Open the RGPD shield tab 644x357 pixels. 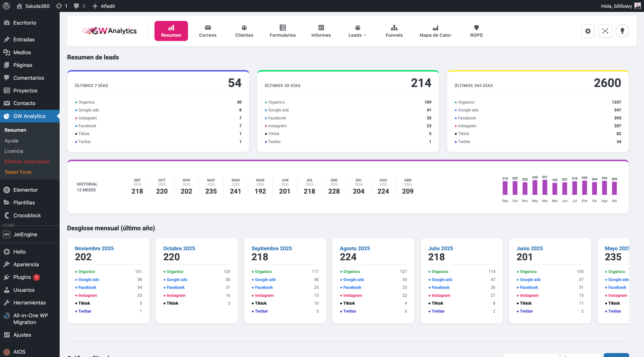[x=476, y=31]
